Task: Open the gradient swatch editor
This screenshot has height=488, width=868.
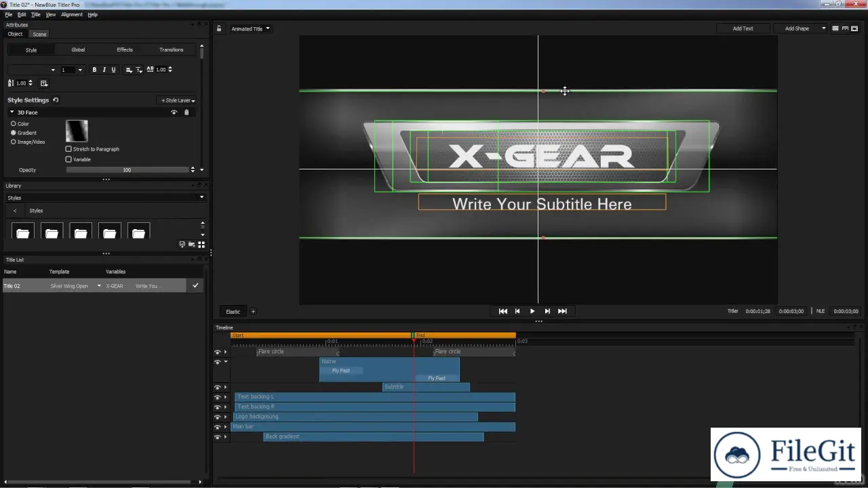Action: 77,131
